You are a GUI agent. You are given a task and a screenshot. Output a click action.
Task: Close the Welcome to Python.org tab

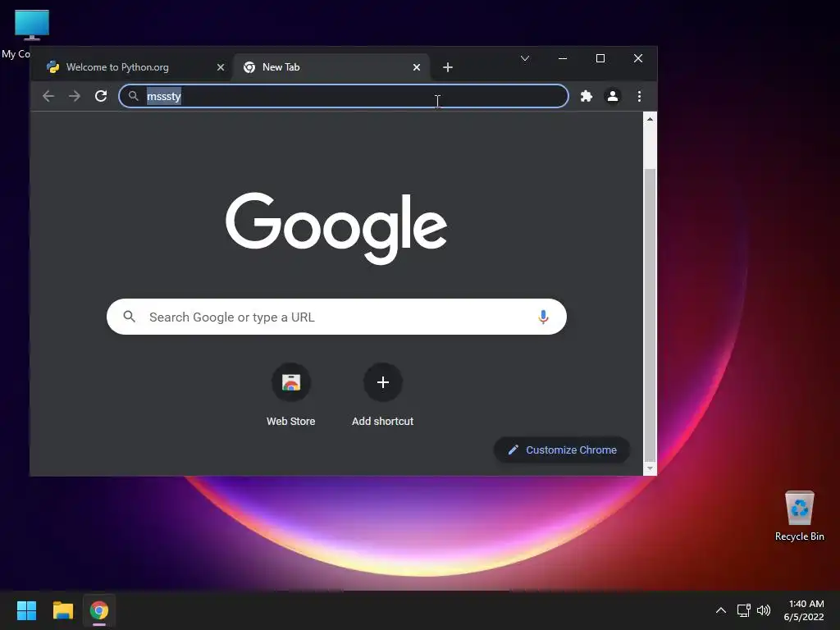pos(221,67)
